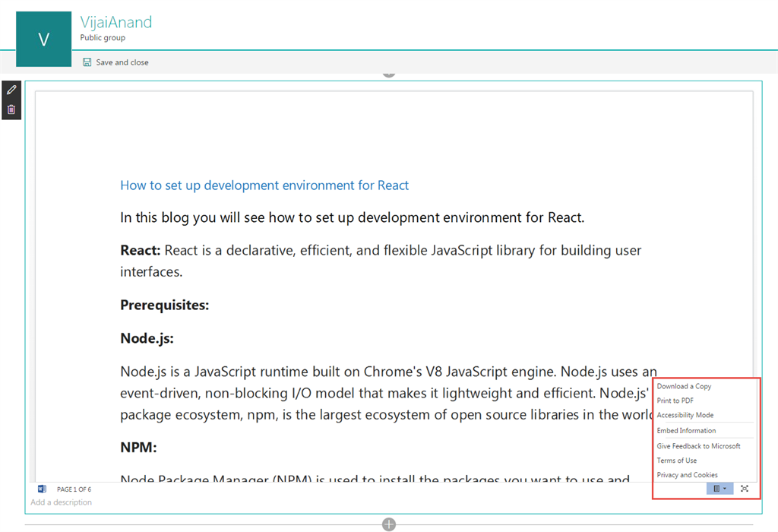
Task: Toggle the highlighted viewer options button
Action: [x=715, y=489]
